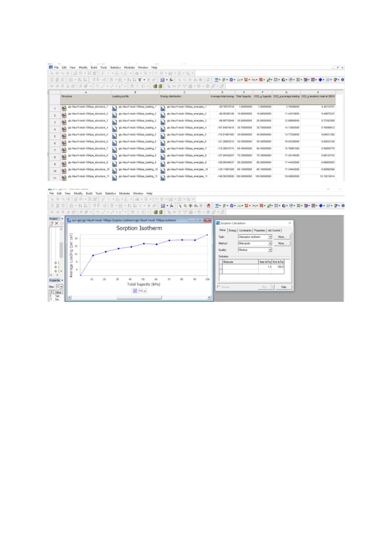This screenshot has height=554, width=392.
Task: Open energy distribution icon in row 2
Action: 163,115
